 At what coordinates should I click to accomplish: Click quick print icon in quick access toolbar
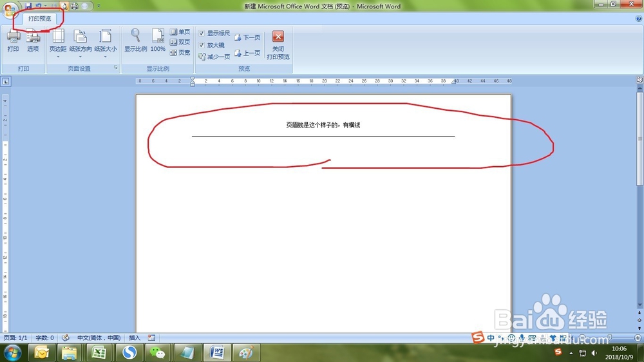74,6
